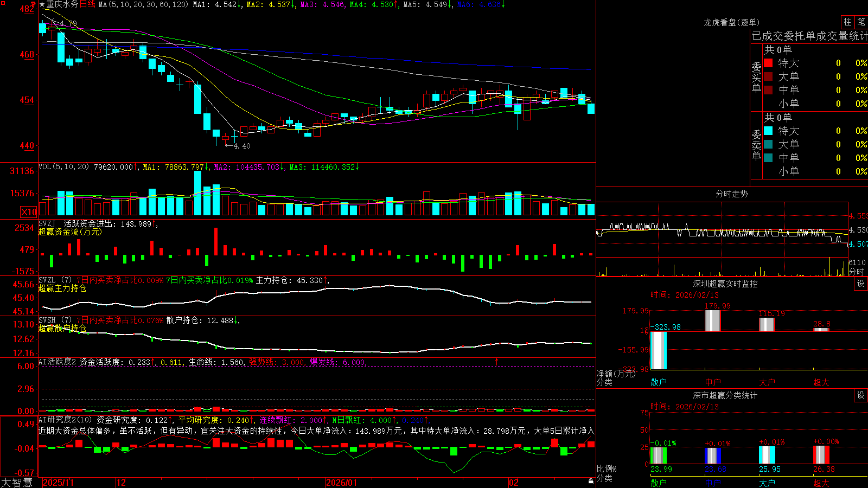
Task: Click the AI研究度2(10) indicator label
Action: pos(65,420)
